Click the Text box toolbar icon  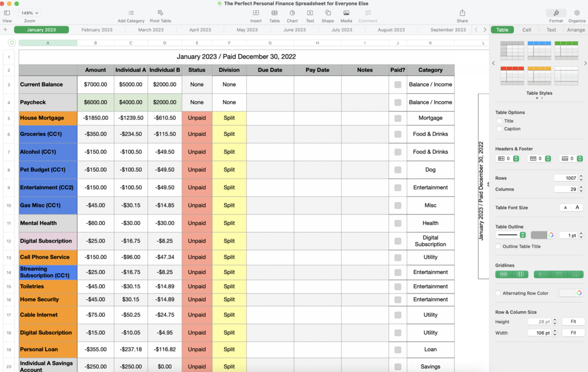point(310,13)
